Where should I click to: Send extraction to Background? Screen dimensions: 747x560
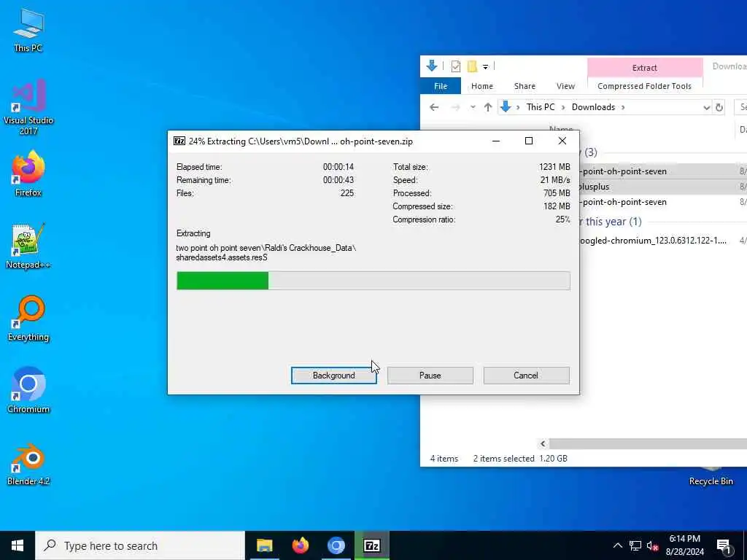[334, 376]
